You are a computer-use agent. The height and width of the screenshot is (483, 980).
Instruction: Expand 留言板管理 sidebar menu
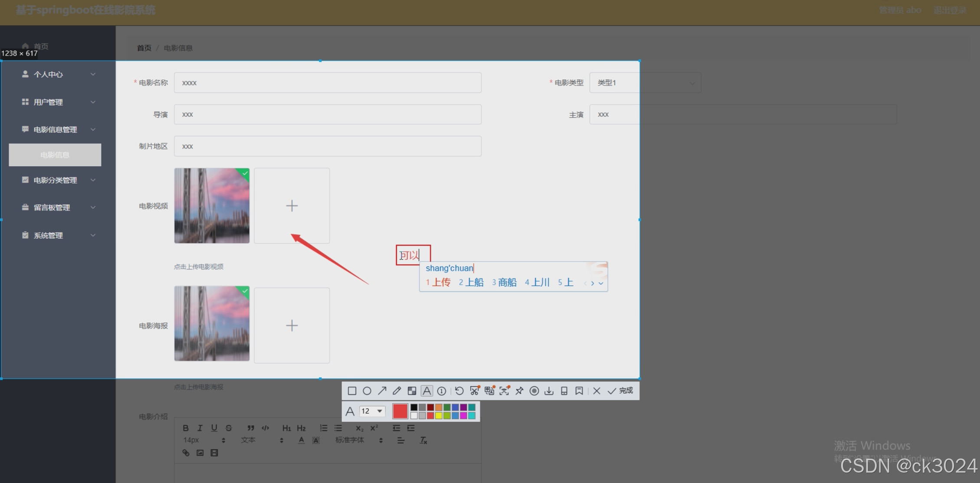tap(58, 207)
